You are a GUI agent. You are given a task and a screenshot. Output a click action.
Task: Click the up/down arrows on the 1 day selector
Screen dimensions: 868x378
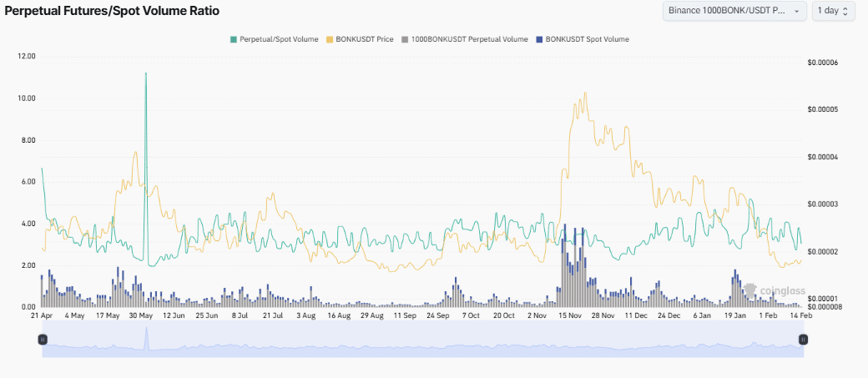[x=846, y=11]
